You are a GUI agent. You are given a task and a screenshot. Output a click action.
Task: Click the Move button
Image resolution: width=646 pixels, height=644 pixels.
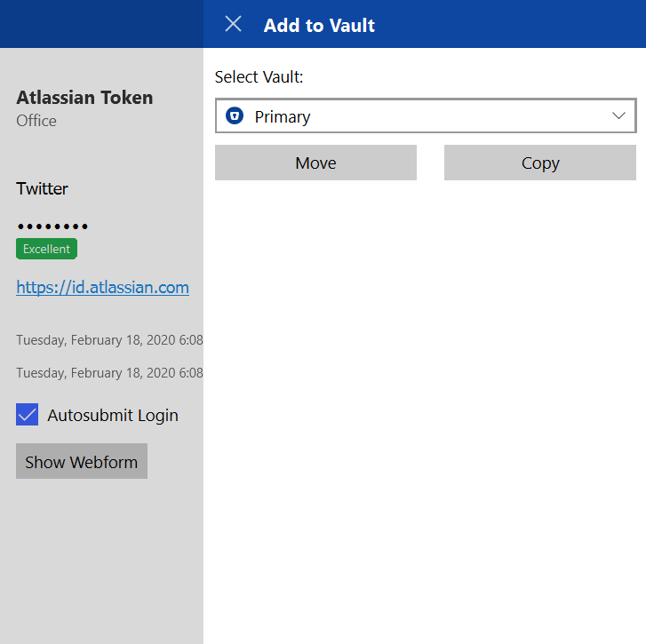click(x=315, y=163)
